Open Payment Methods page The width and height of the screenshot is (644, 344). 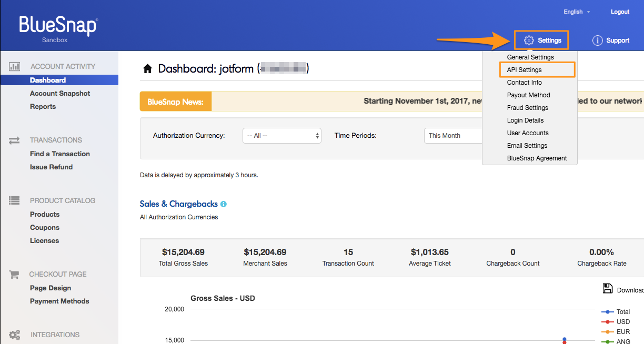59,301
